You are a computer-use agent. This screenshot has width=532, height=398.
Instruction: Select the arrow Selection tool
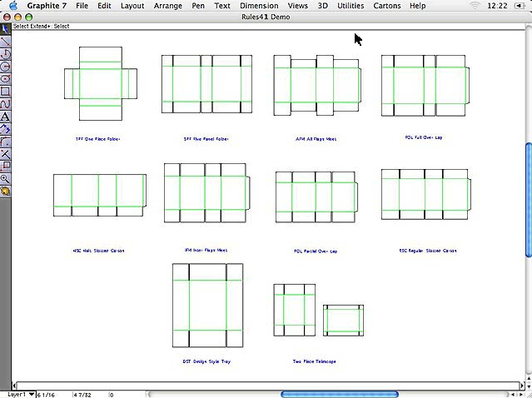(5, 28)
